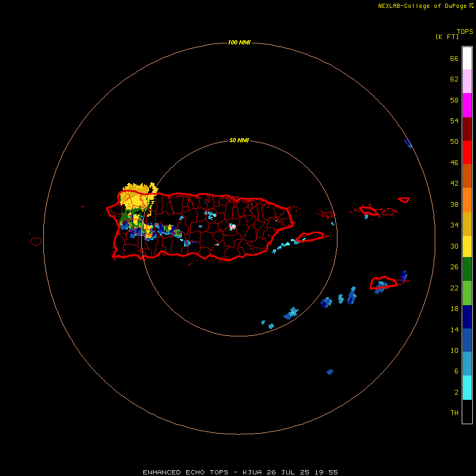Image resolution: width=476 pixels, height=476 pixels.
Task: Click the "NEXLAB-College of DuPage" credit text
Action: click(x=423, y=6)
